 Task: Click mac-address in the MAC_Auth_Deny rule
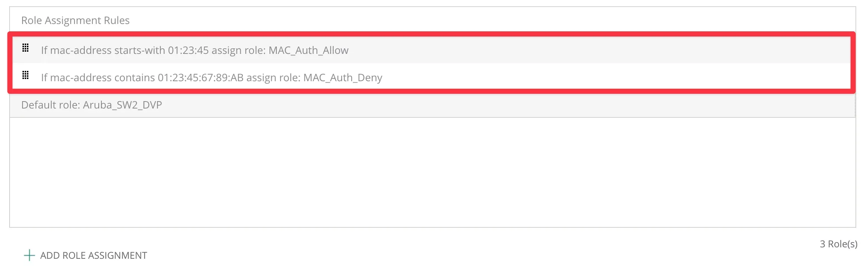tap(81, 78)
